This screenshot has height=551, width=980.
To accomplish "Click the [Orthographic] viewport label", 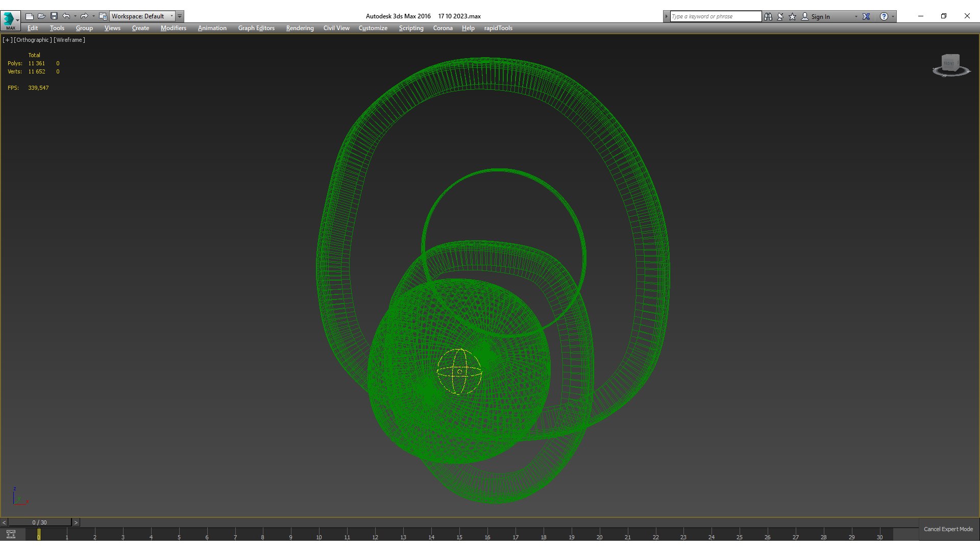I will (x=33, y=40).
